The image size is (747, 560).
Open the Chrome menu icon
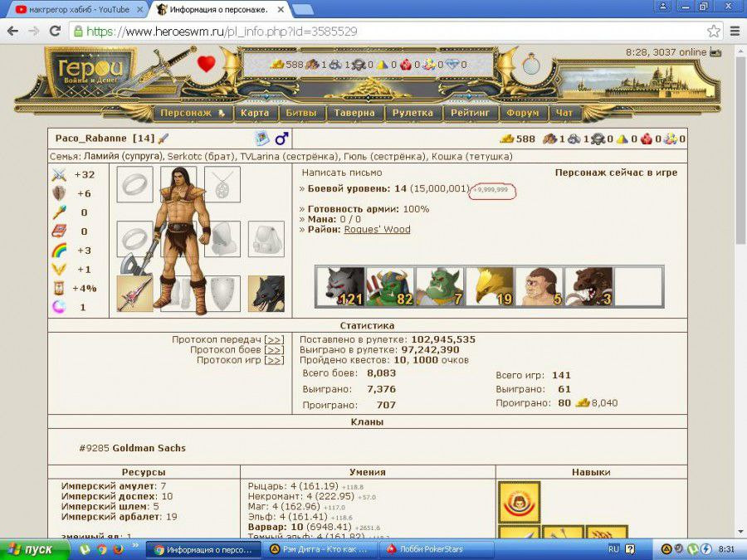point(735,32)
